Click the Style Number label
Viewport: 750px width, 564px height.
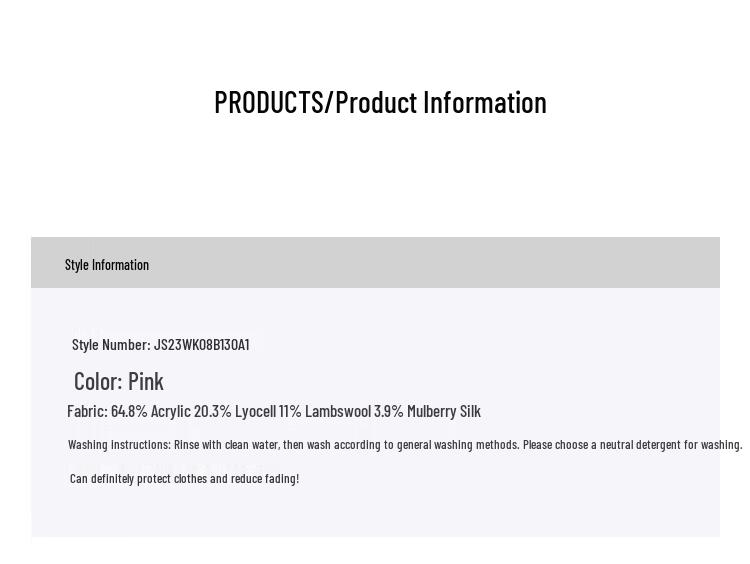pyautogui.click(x=111, y=345)
